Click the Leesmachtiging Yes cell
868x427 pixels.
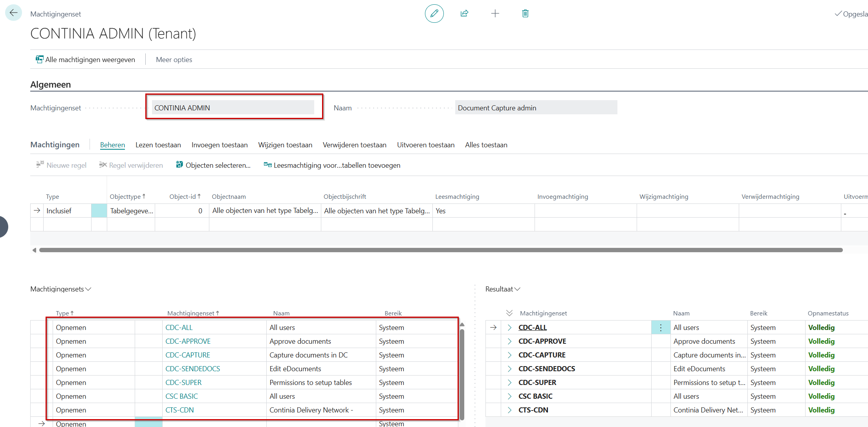coord(483,211)
